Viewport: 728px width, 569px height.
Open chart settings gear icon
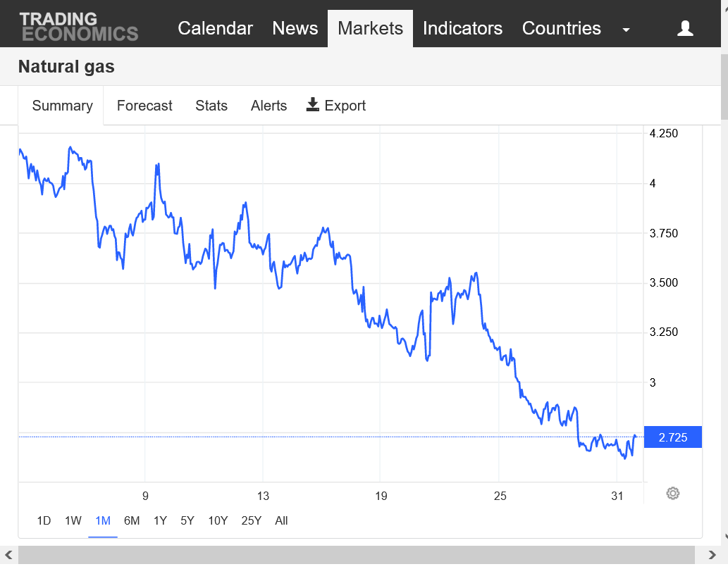(x=672, y=494)
